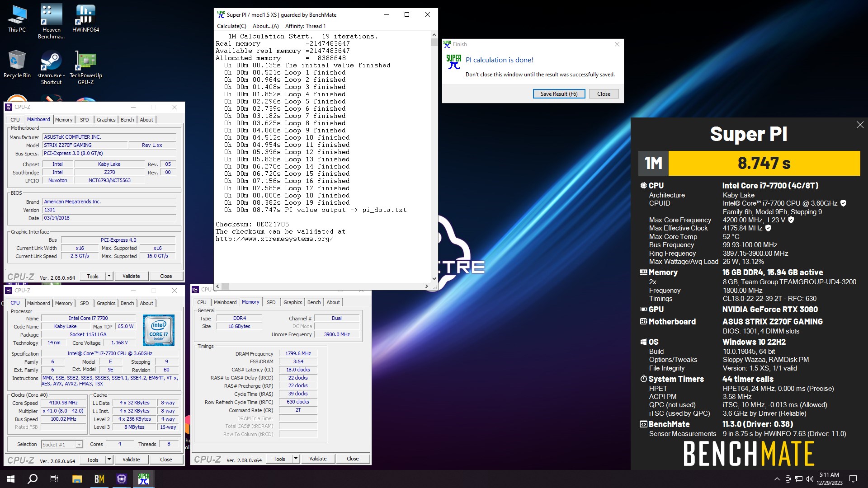Click DRAM Frequency value 1799.6 MHz
The image size is (868, 488).
[298, 354]
